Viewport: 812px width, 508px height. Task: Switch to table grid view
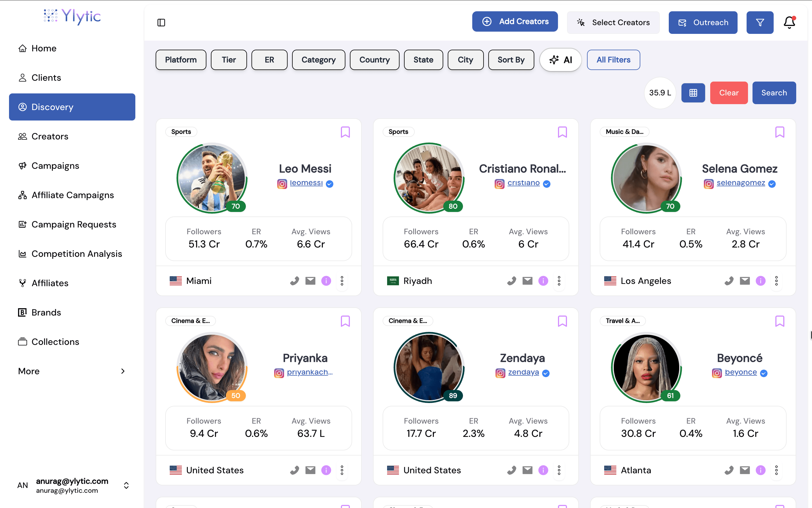click(693, 93)
